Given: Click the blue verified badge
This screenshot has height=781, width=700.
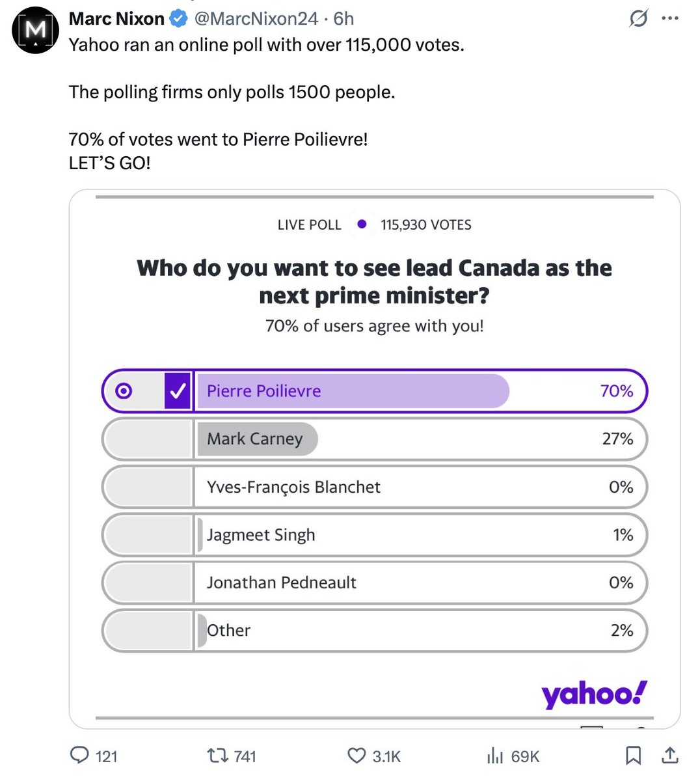Looking at the screenshot, I should pyautogui.click(x=178, y=19).
